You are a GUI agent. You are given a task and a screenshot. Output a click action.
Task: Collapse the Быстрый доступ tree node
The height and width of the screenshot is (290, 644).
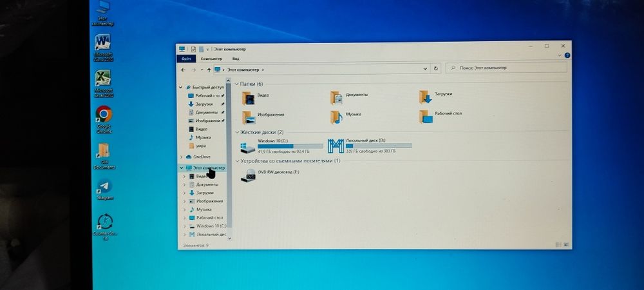point(181,88)
